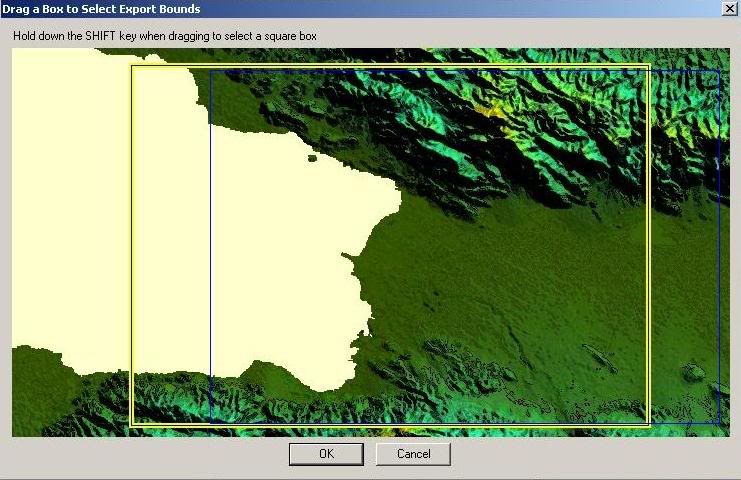Click the OK button
The image size is (741, 480).
326,454
